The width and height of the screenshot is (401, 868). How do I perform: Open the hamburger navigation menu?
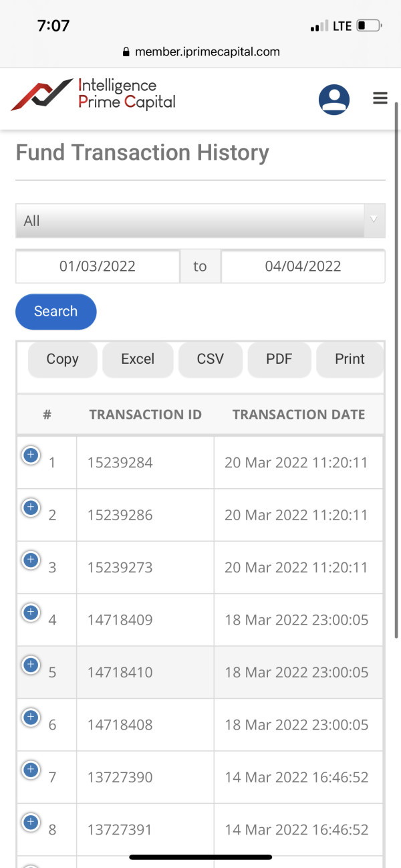pos(380,99)
